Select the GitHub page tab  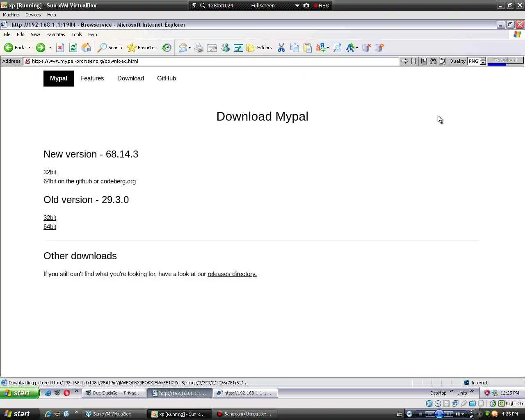[167, 78]
